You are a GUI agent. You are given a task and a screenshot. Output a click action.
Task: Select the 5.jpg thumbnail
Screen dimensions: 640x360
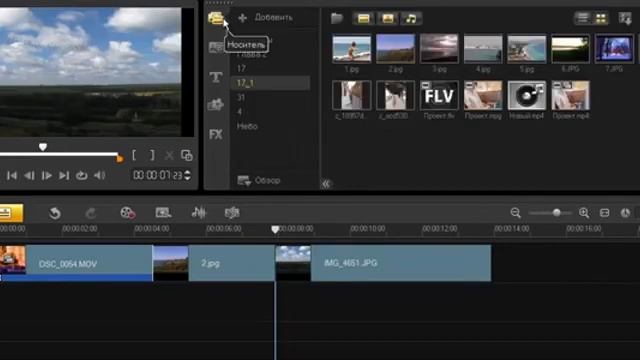(x=527, y=49)
